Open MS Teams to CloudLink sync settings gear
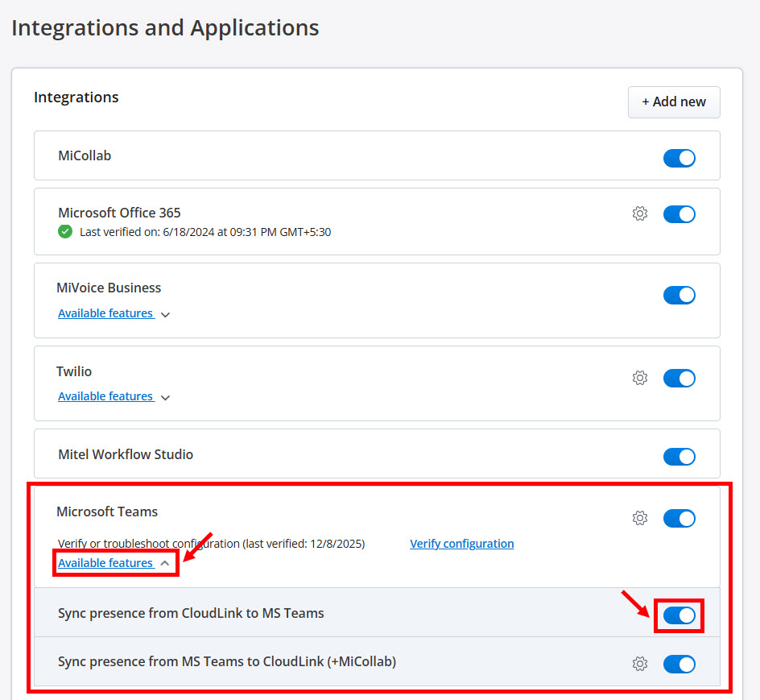The width and height of the screenshot is (760, 700). 640,664
